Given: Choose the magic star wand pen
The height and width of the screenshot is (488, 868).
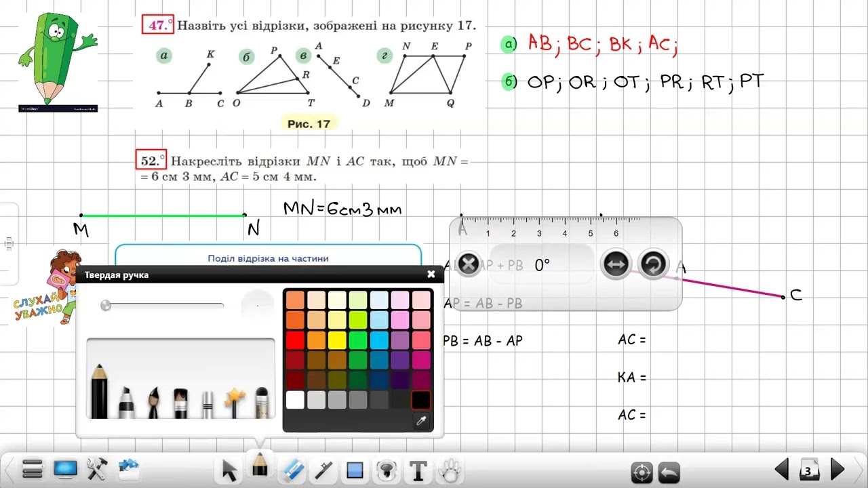Looking at the screenshot, I should [235, 402].
